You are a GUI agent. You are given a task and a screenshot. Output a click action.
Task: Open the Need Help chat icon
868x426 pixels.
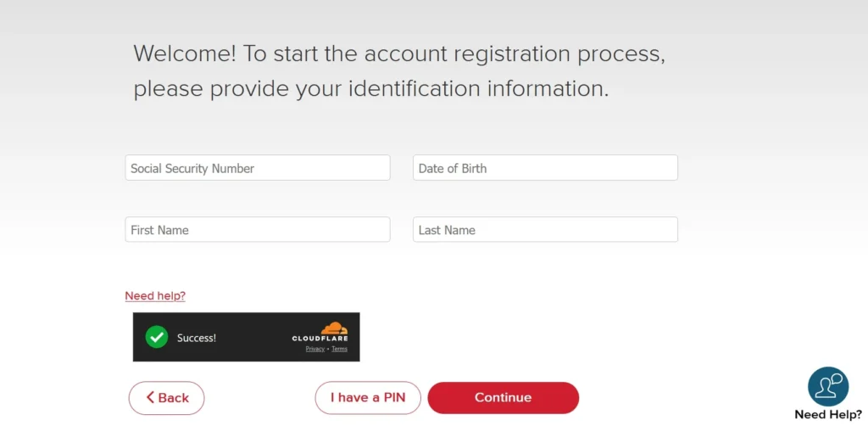click(827, 386)
